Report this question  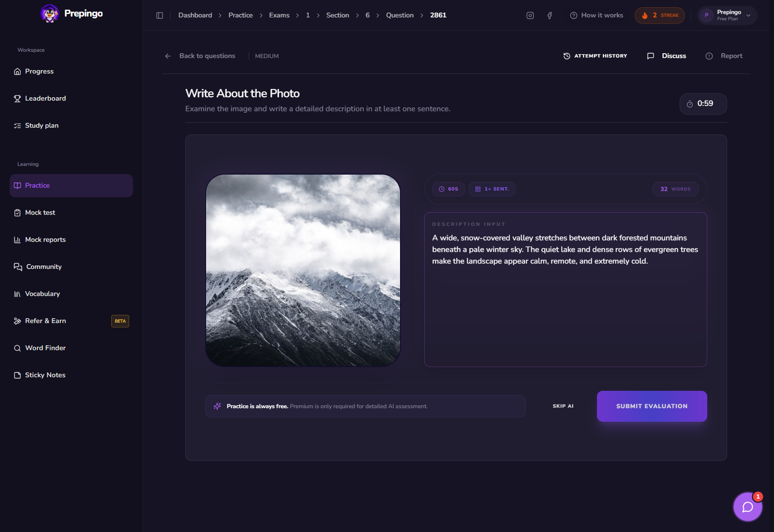(724, 56)
